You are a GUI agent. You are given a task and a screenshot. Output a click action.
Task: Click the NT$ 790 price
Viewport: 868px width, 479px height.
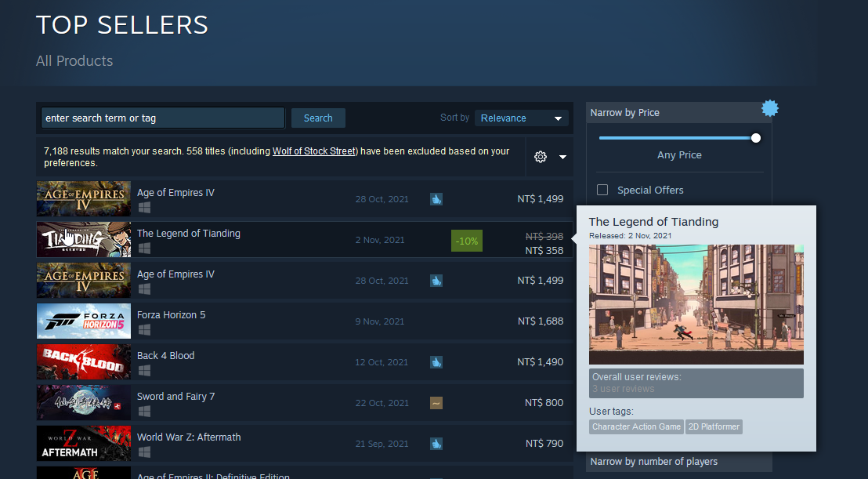point(544,443)
